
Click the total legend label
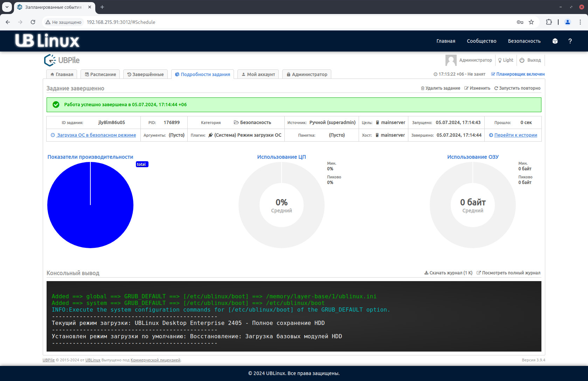click(142, 164)
